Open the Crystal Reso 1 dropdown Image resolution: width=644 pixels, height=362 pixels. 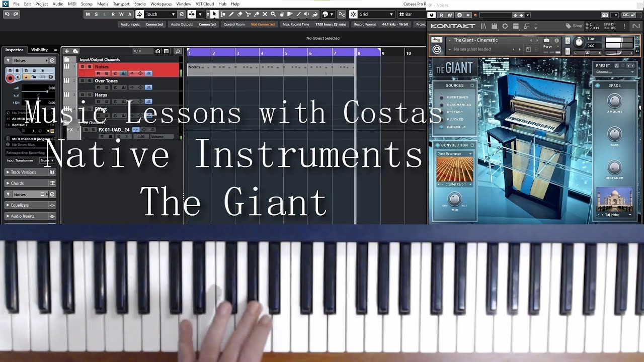coord(454,185)
